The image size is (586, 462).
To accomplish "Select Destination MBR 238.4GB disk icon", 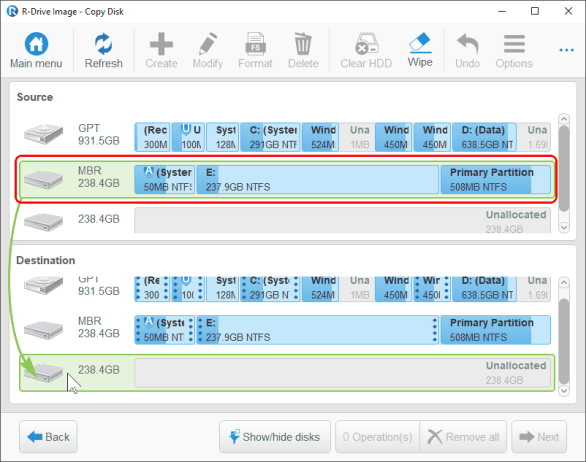I will 43,330.
